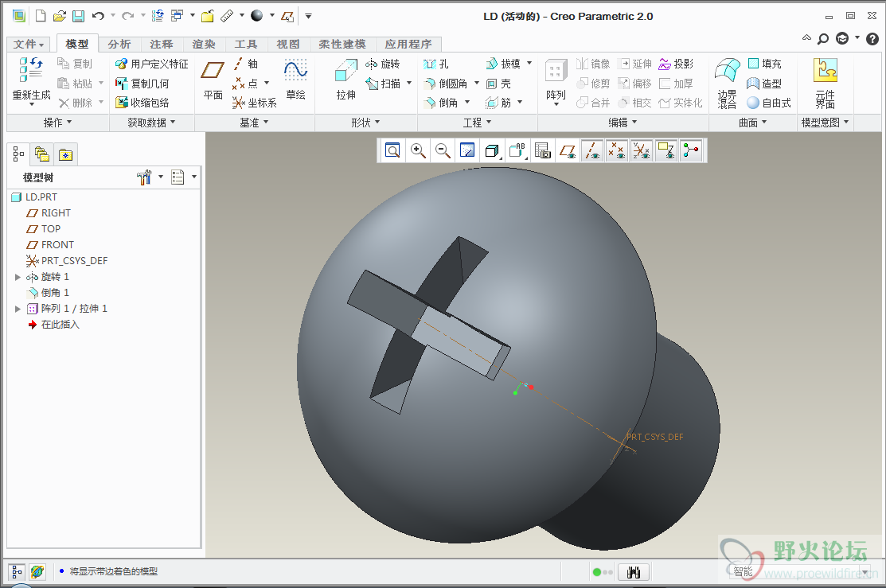Toggle the browser panel in status bar

[37, 572]
